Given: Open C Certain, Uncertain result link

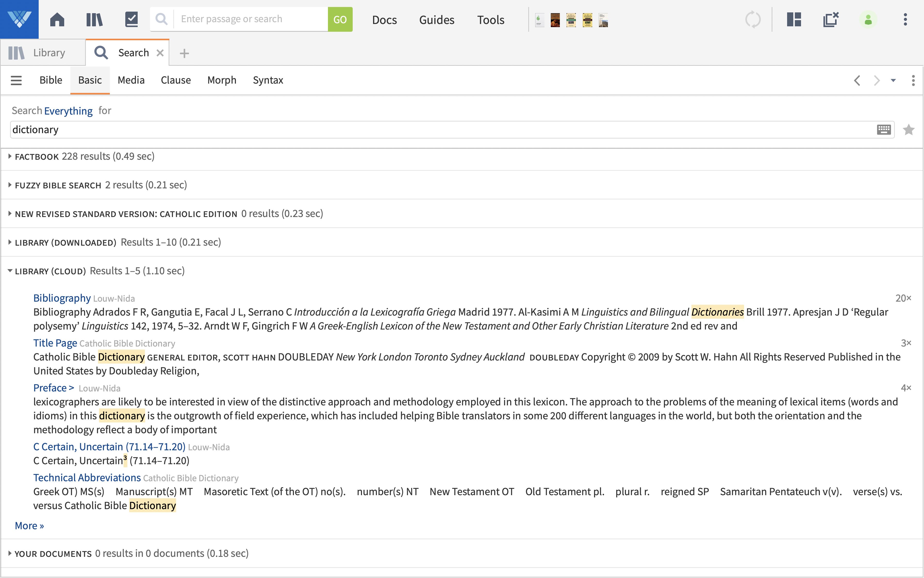Looking at the screenshot, I should click(x=109, y=447).
